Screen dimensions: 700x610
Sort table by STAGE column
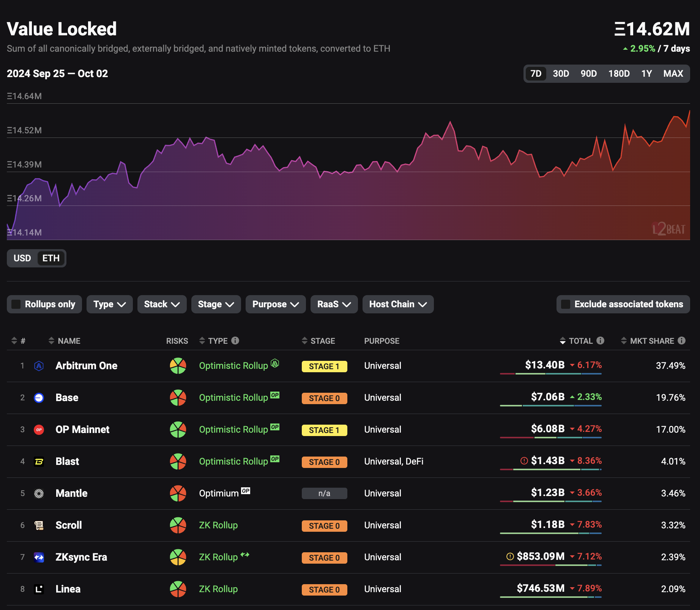pyautogui.click(x=318, y=341)
